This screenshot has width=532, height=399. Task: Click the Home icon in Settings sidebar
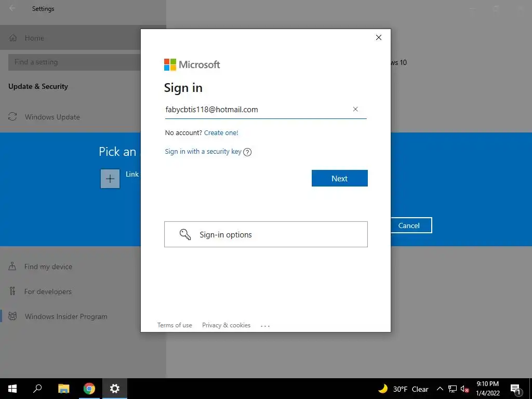[13, 38]
